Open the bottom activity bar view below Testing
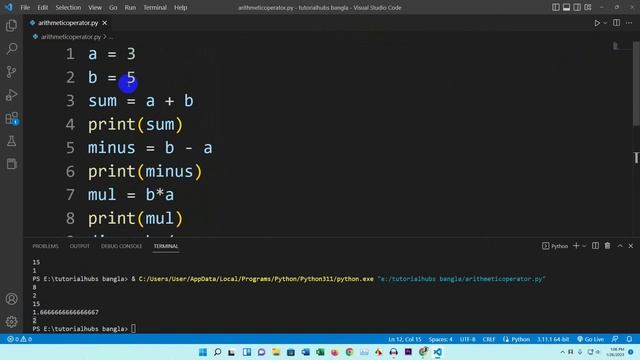640x360 pixels. (11, 164)
